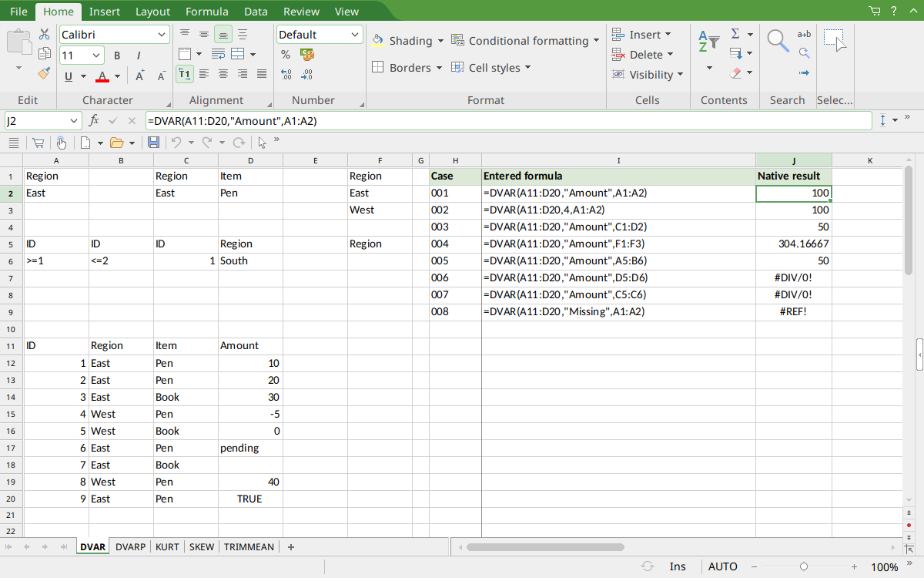Click the Clear eraser icon
This screenshot has height=578, width=924.
click(x=735, y=73)
